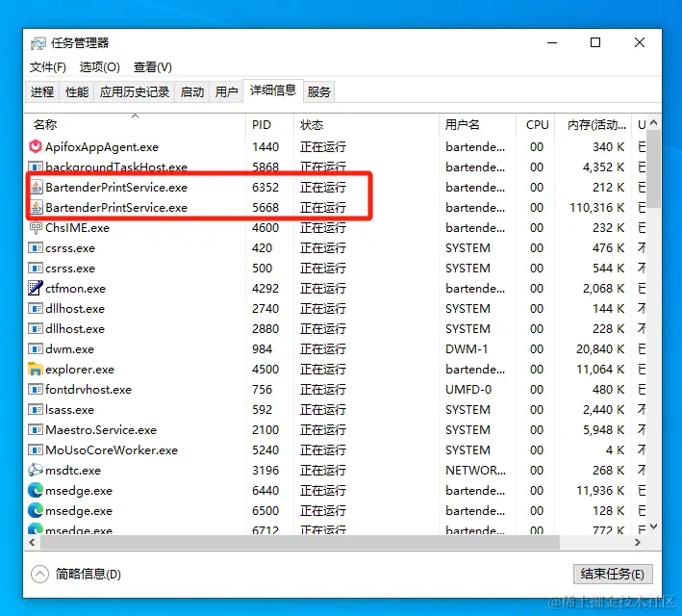Click the dwm.exe process icon

click(x=36, y=348)
